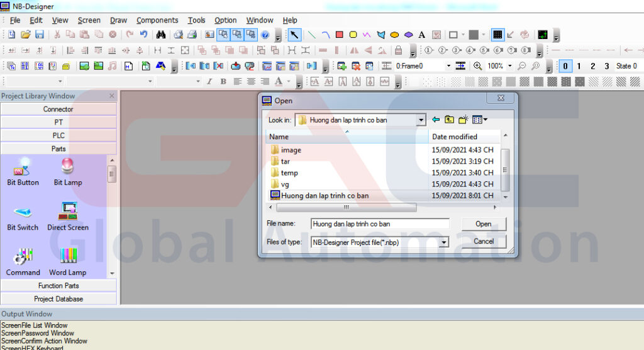Open the Tools menu
The image size is (644, 350).
click(x=196, y=20)
